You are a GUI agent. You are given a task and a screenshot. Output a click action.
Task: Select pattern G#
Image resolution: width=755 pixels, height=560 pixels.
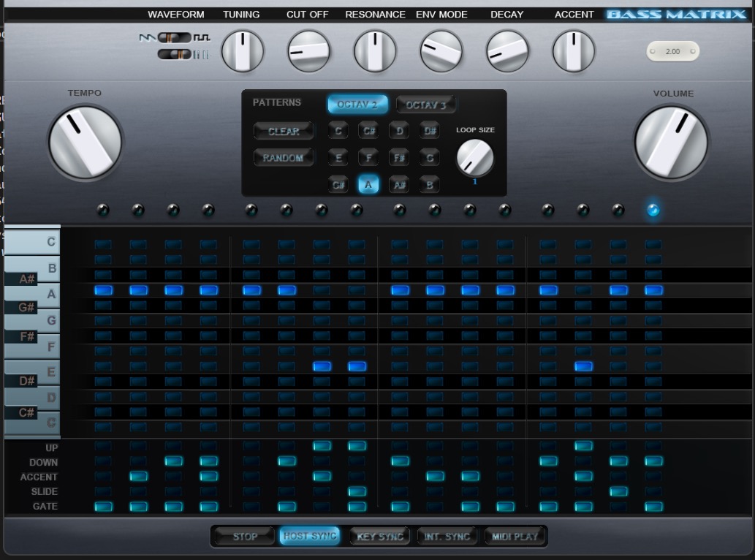[338, 184]
